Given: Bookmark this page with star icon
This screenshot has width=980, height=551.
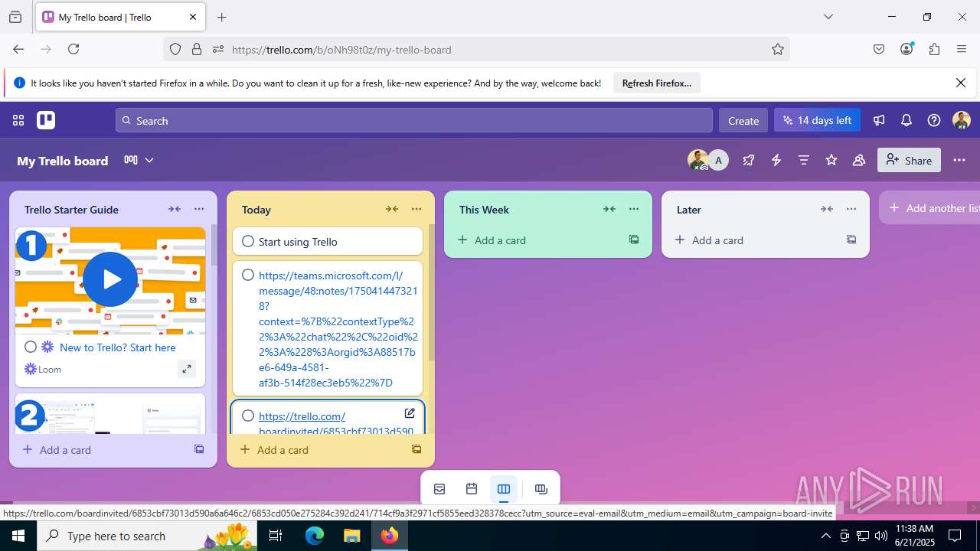Looking at the screenshot, I should pyautogui.click(x=778, y=49).
